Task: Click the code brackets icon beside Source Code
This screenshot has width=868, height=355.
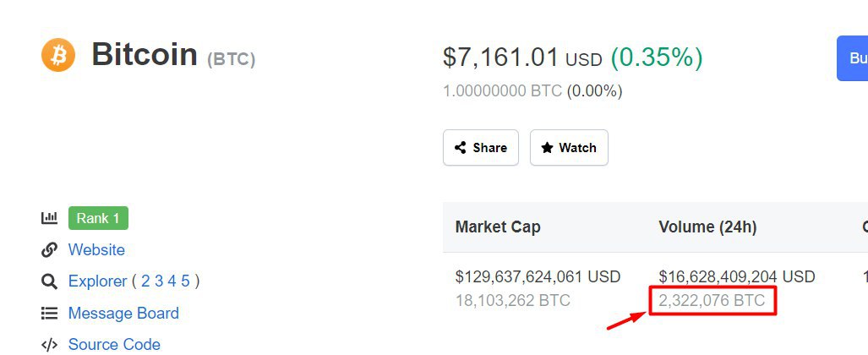Action: coord(49,345)
